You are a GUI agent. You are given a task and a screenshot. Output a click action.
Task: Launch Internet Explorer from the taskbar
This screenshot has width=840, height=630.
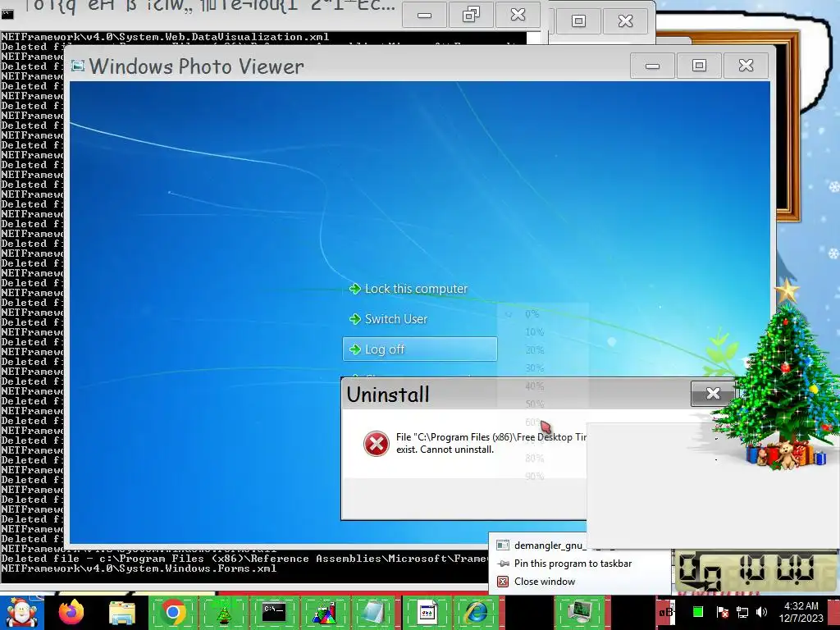477,612
